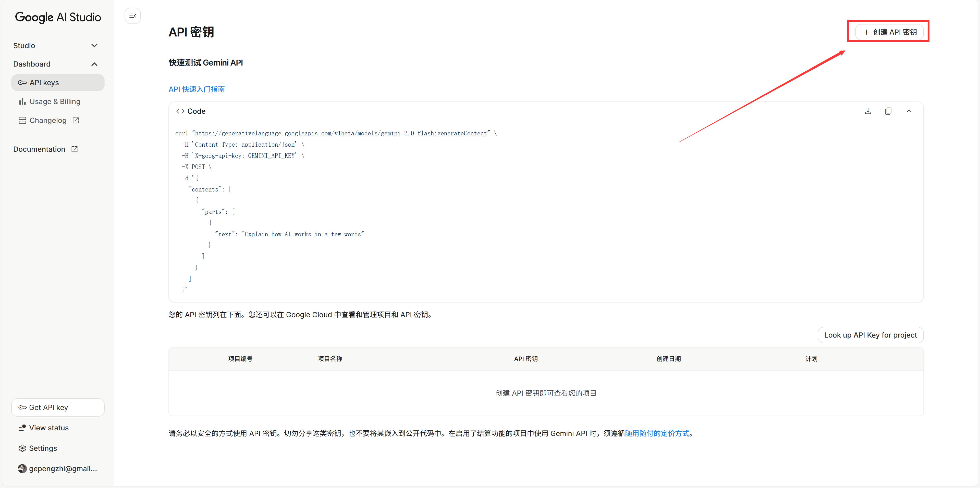This screenshot has width=980, height=488.
Task: Open the API 快速入门指南 link
Action: click(x=196, y=89)
